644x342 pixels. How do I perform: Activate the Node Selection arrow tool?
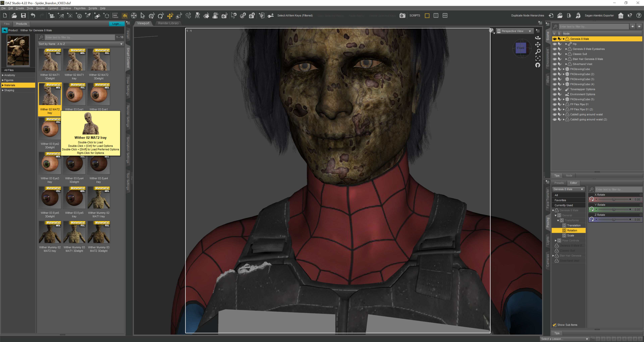[x=143, y=15]
